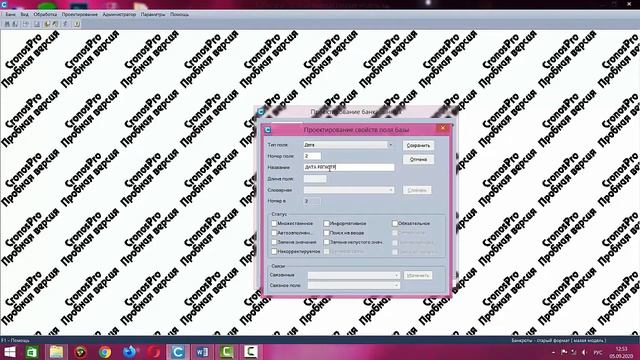Click the bank design window's title icon
Viewport: 640px width, 360px height.
(x=261, y=111)
